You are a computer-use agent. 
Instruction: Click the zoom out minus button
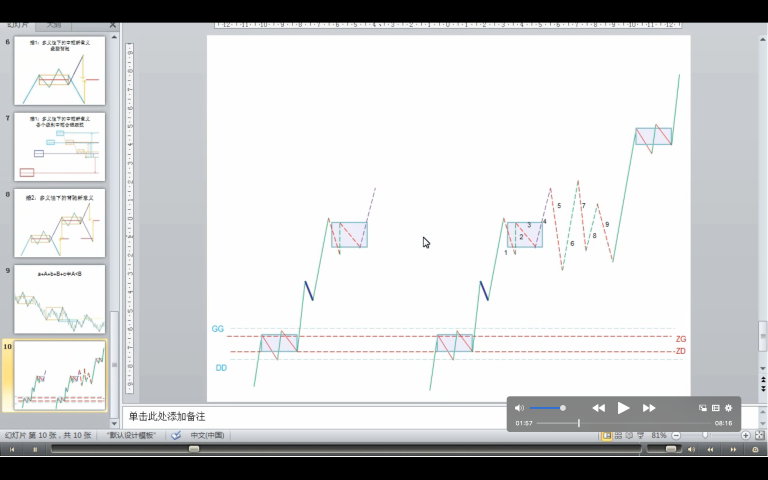point(674,436)
